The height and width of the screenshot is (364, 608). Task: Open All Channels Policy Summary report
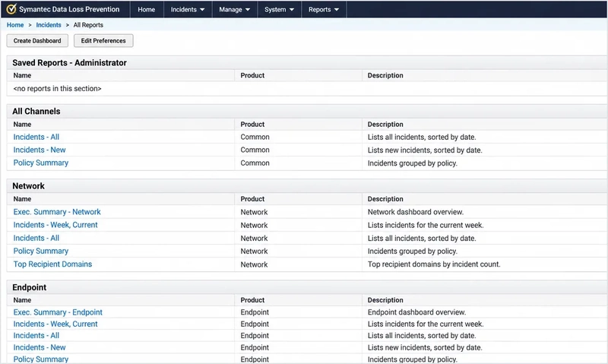41,163
